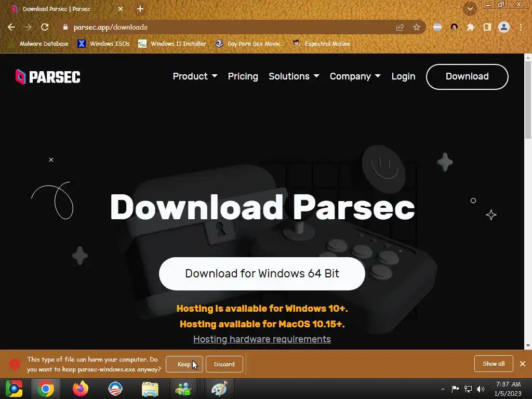Open File Explorer from the taskbar
Viewport: 532px width, 399px height.
coord(150,389)
